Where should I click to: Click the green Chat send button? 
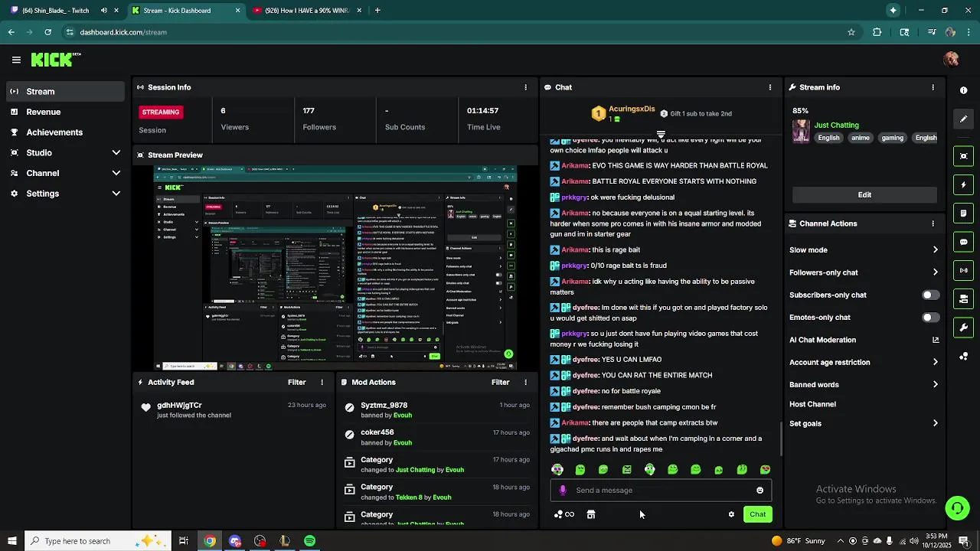point(757,514)
